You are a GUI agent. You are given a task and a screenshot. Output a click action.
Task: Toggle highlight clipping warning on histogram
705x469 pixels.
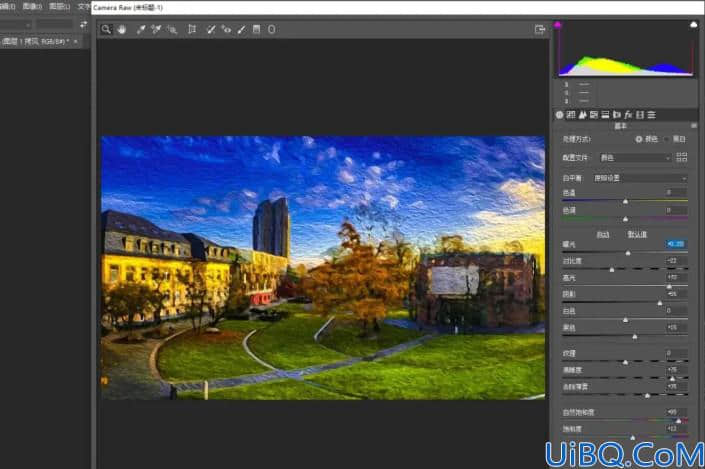(x=693, y=25)
